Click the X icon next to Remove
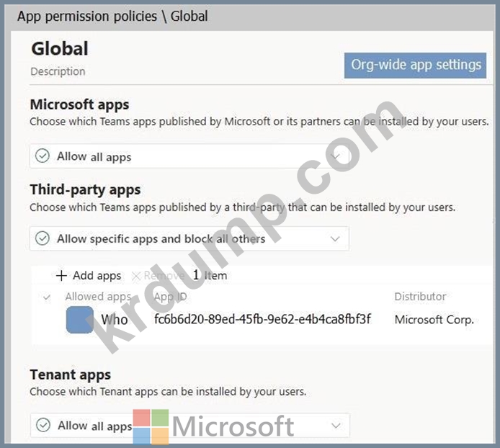Image resolution: width=500 pixels, height=448 pixels. pyautogui.click(x=135, y=276)
